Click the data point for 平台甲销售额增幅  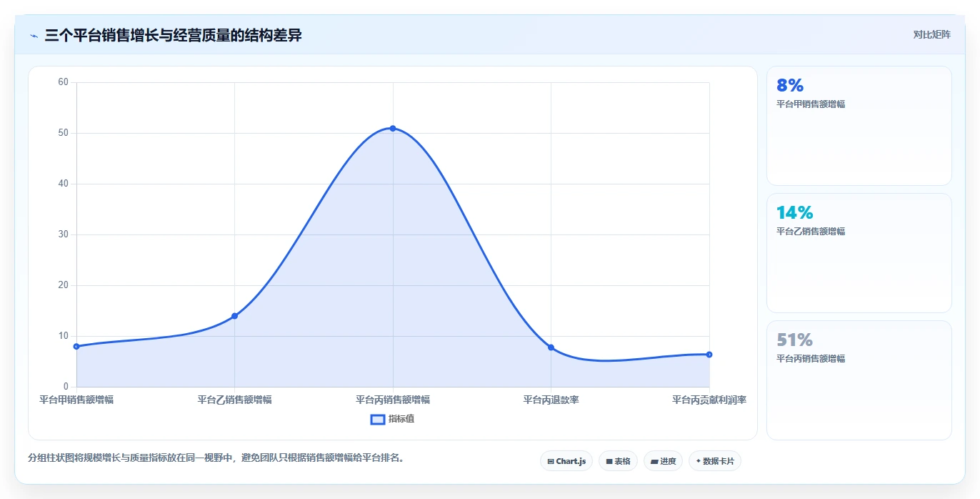pos(76,346)
